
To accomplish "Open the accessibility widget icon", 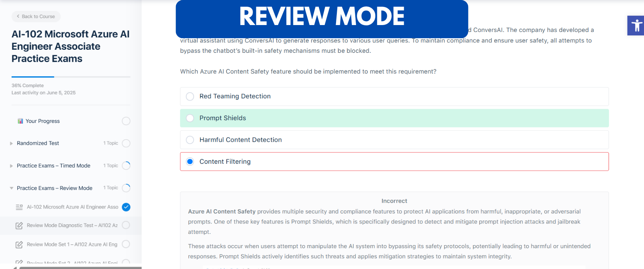I will pos(636,25).
